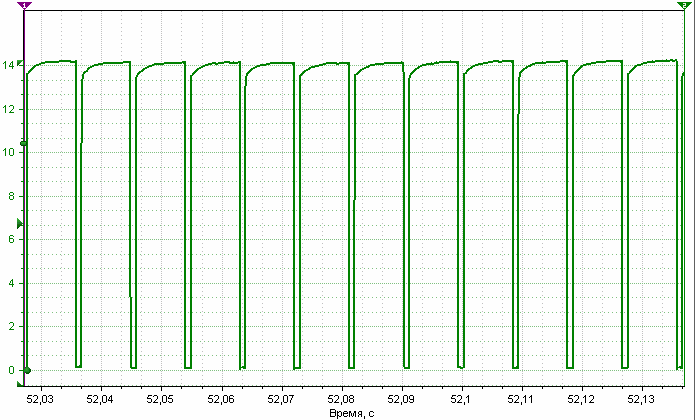Click the green round zero-level marker
This screenshot has height=420, width=695.
(27, 370)
